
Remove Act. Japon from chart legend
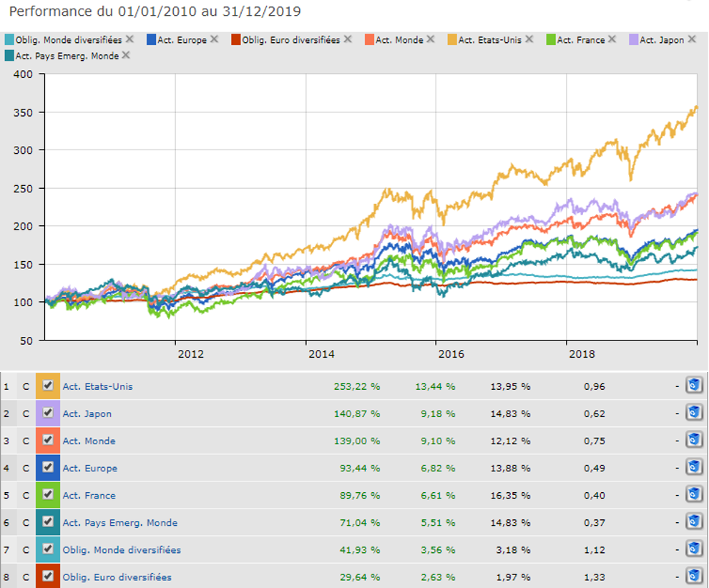[x=691, y=39]
